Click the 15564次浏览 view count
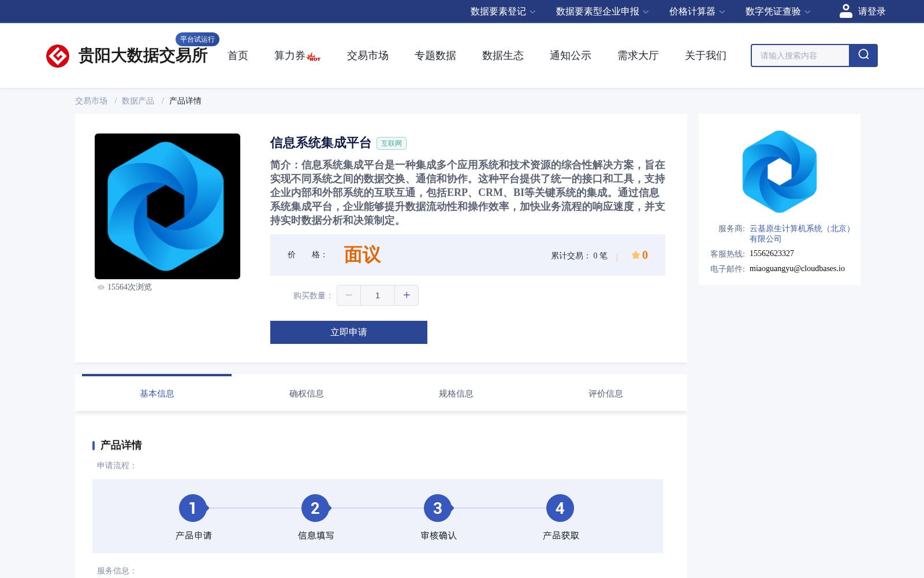924x578 pixels. (129, 287)
